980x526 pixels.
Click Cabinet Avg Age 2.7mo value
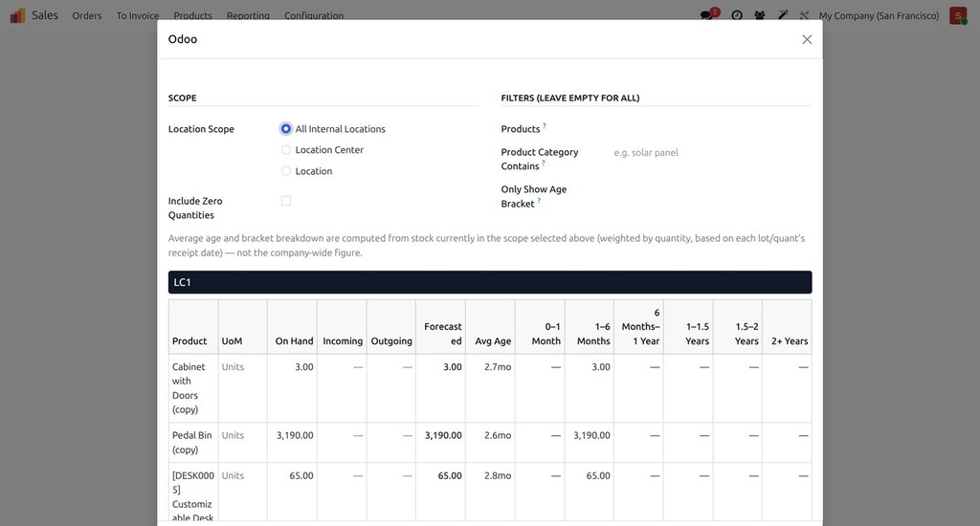pyautogui.click(x=498, y=367)
